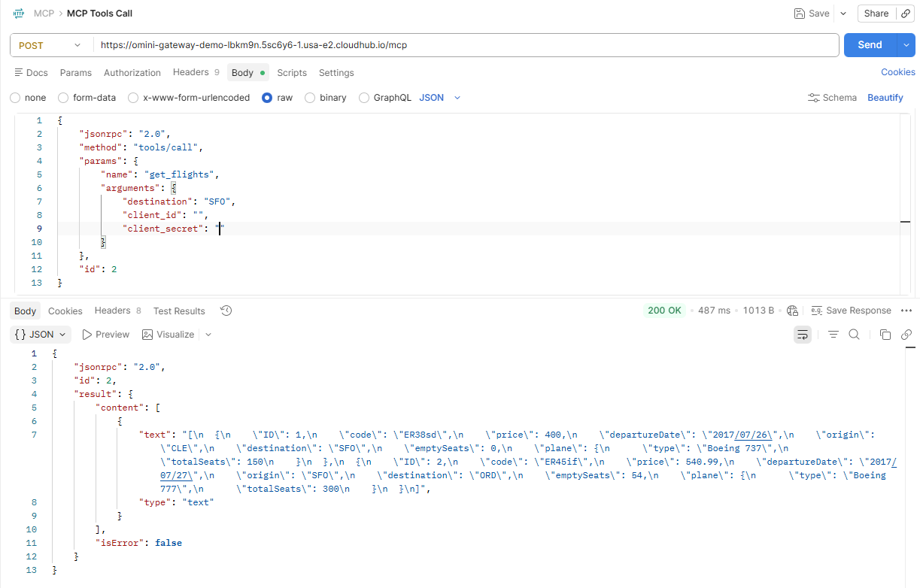This screenshot has width=920, height=588.
Task: Click the "isError": false response line
Action: [138, 543]
